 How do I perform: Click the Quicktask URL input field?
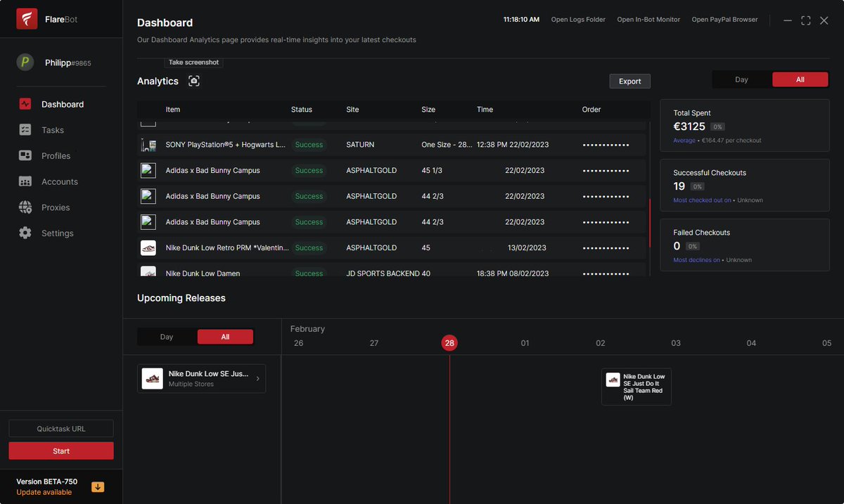[x=61, y=429]
